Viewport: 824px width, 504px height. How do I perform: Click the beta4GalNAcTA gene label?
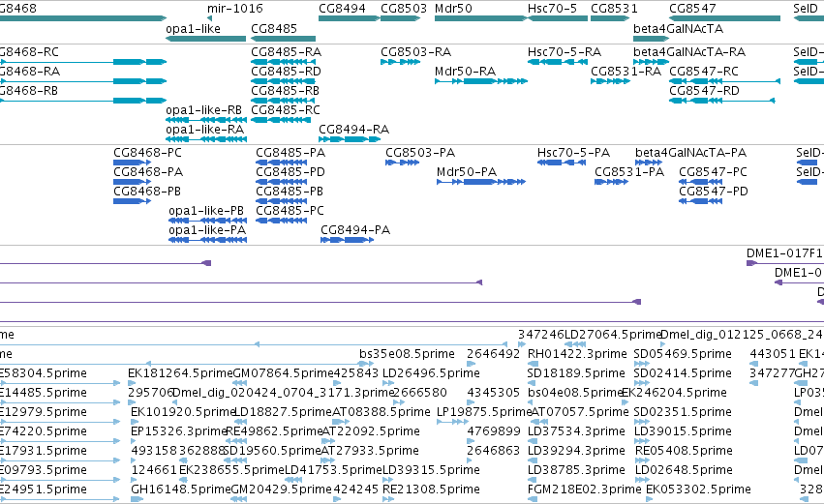(679, 29)
